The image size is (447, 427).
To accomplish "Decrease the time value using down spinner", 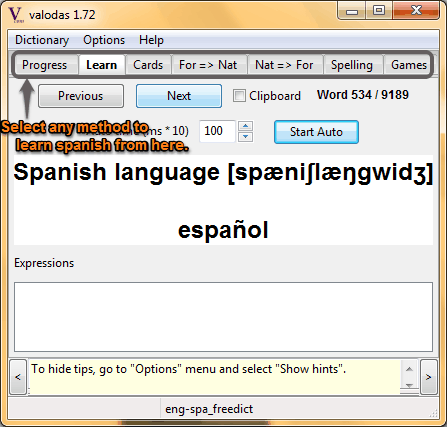I will (x=246, y=136).
